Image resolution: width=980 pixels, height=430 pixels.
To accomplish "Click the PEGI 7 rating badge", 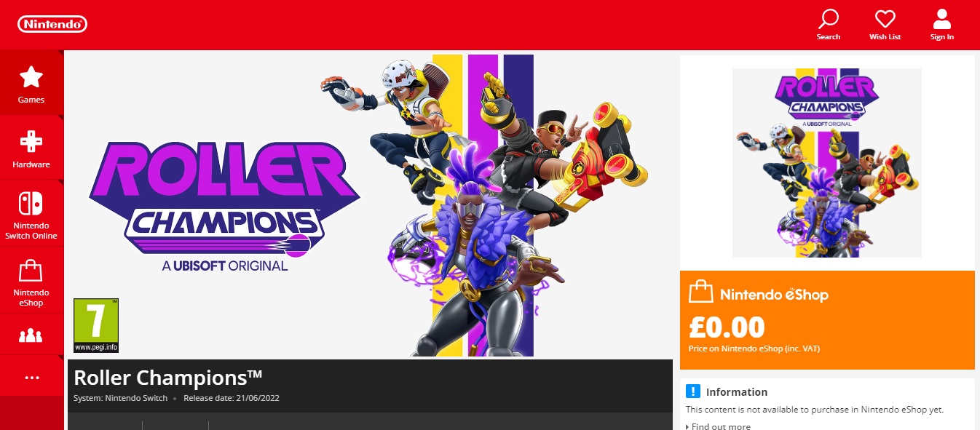I will [96, 325].
